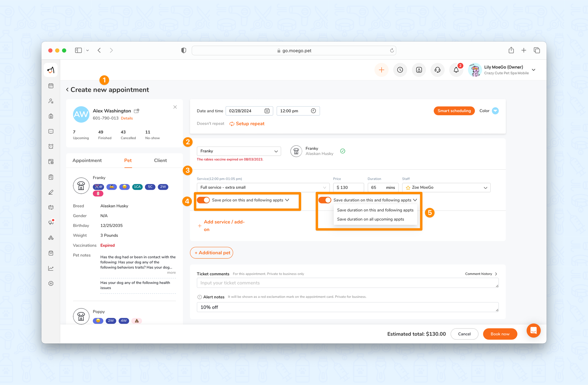Open the settings gear in sidebar
Viewport: 588px width, 385px height.
(51, 283)
